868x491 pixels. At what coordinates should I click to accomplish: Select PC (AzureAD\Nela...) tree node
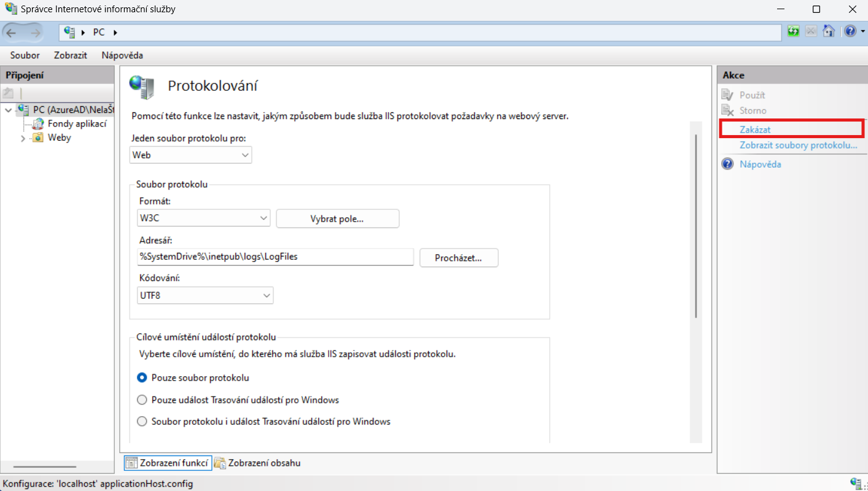(x=74, y=110)
